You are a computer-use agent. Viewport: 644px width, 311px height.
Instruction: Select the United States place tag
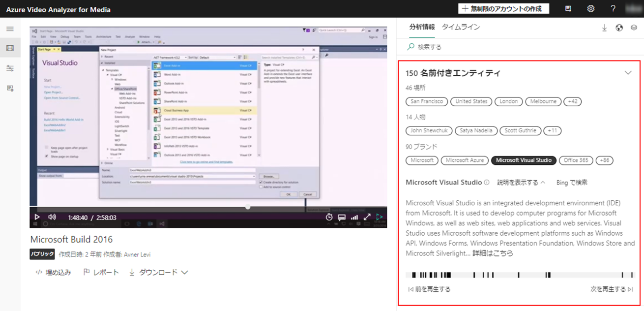coord(471,101)
